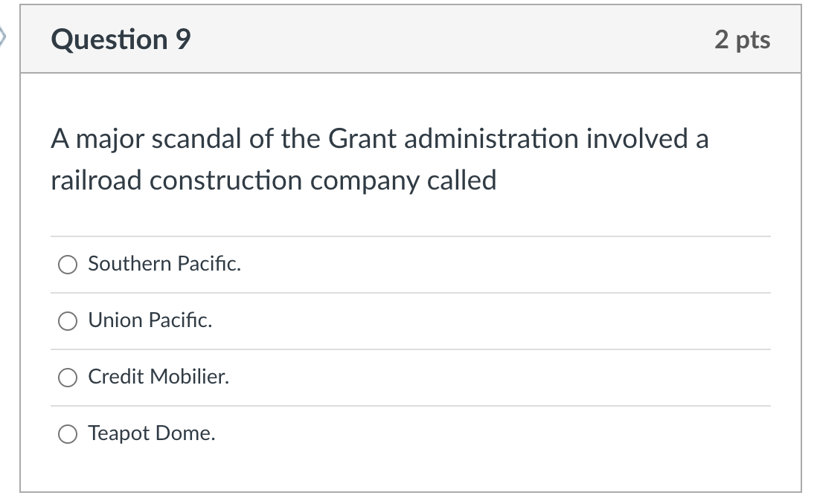Image resolution: width=817 pixels, height=504 pixels.
Task: Choose the Credit Mobilier radio button
Action: pyautogui.click(x=68, y=378)
